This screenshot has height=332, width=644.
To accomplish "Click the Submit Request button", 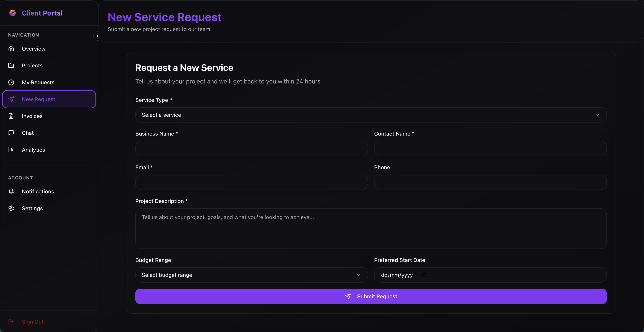I will [370, 296].
